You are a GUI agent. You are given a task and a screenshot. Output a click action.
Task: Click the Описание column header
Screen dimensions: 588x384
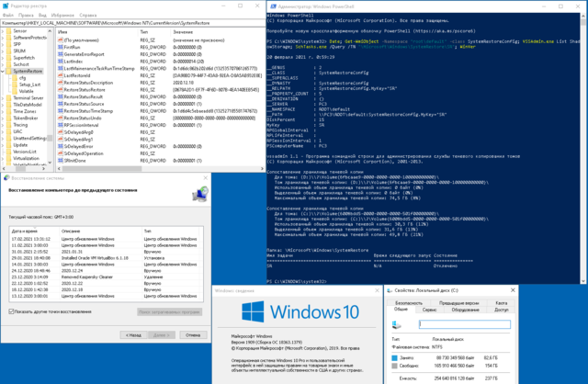click(101, 231)
